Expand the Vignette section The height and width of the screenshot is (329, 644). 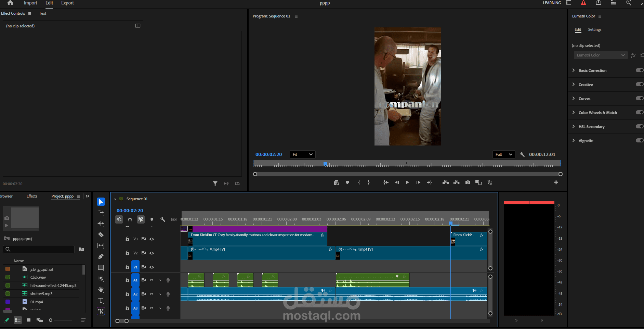pos(574,140)
